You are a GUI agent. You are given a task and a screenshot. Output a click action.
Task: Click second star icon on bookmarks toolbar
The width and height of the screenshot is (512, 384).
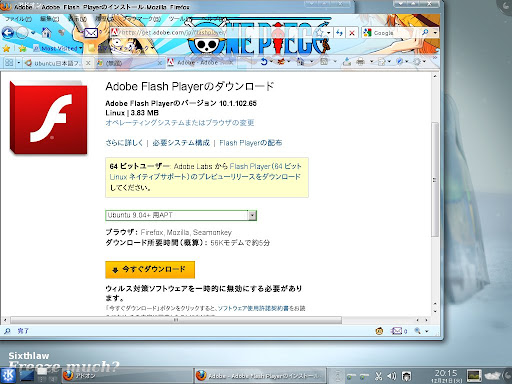coord(22,49)
